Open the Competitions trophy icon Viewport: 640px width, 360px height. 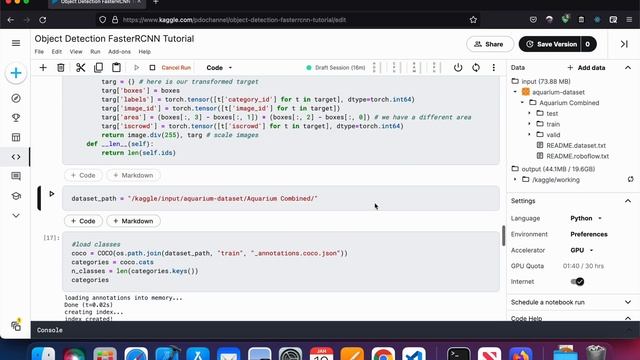tap(16, 118)
